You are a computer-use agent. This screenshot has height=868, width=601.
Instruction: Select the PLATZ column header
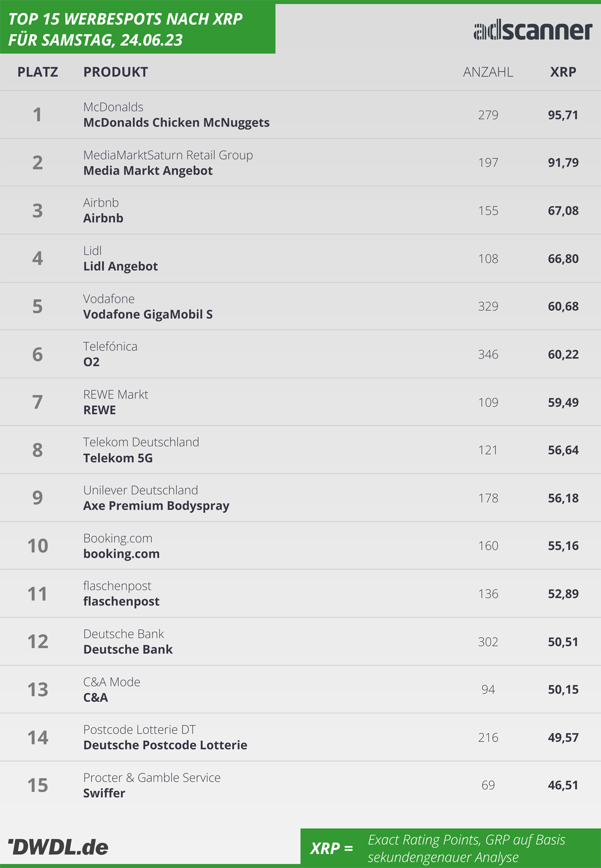pyautogui.click(x=38, y=72)
